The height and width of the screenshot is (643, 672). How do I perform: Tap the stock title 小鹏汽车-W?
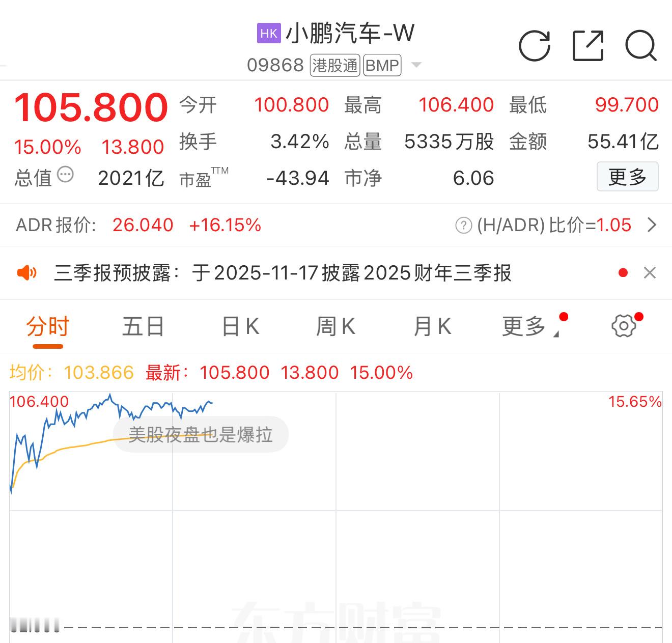coord(350,34)
